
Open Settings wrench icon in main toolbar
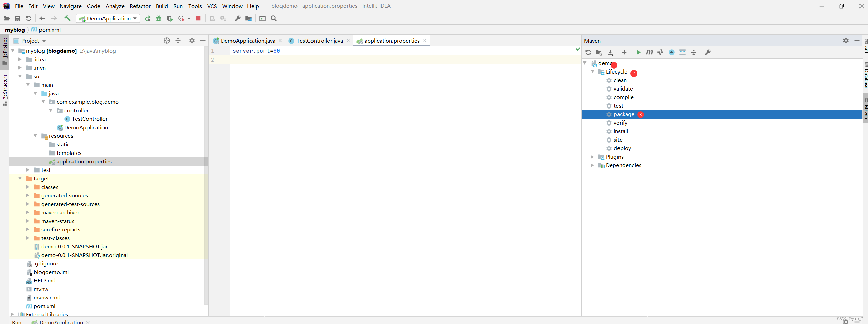238,18
